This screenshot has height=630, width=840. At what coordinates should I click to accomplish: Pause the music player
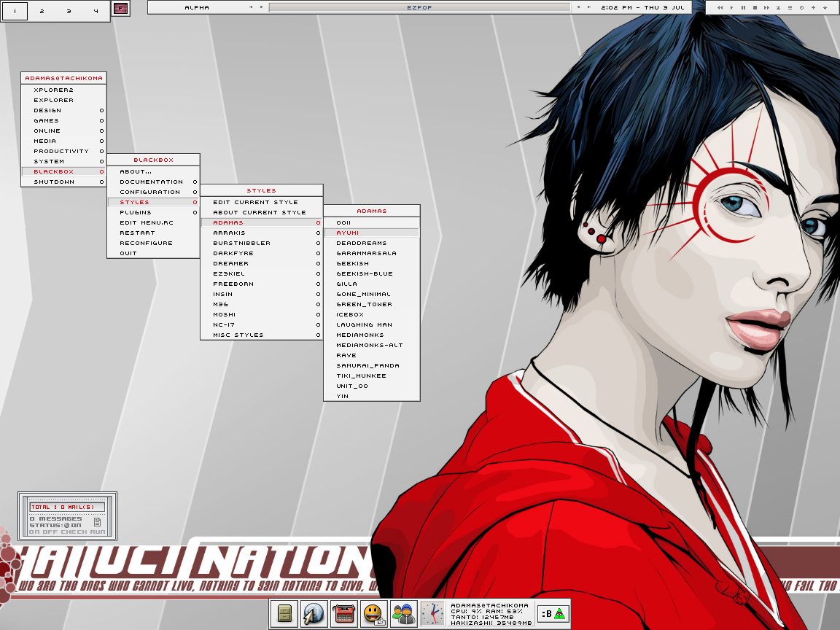point(743,7)
